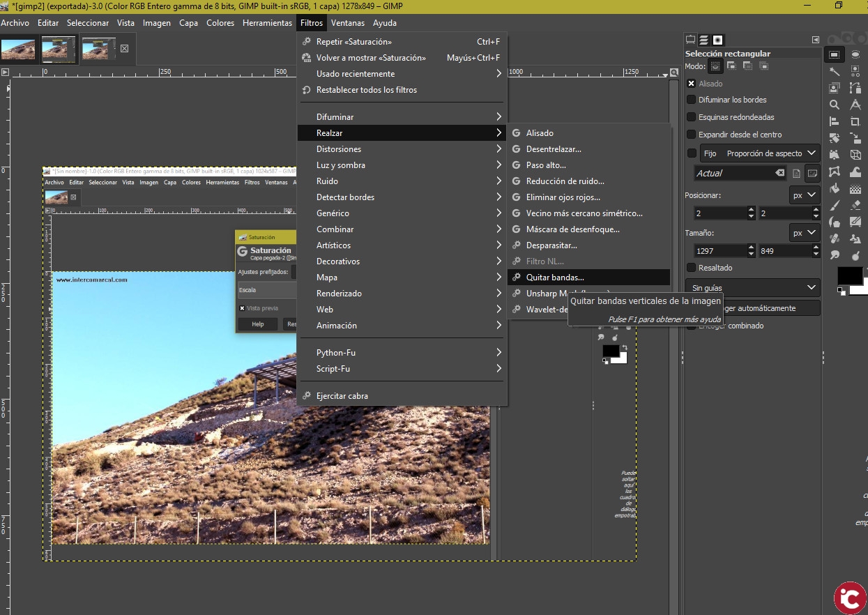Select the Zoom magnifier tool
Image resolution: width=868 pixels, height=615 pixels.
click(834, 105)
